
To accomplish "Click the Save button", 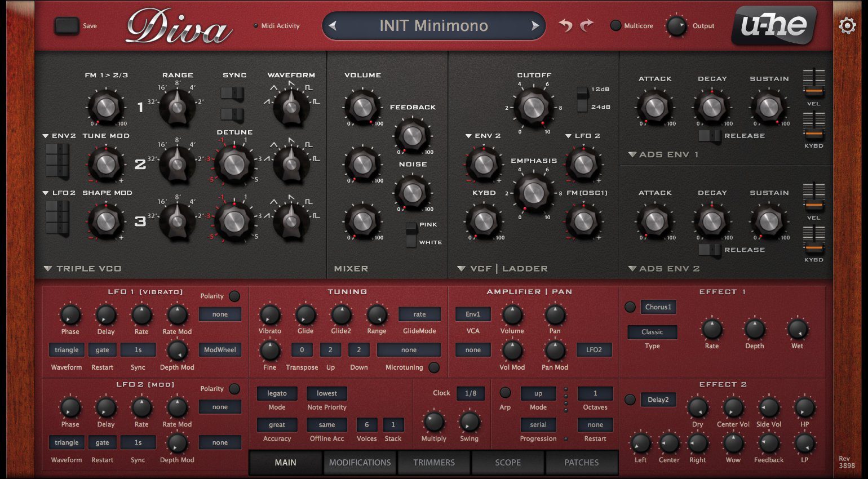I will click(x=67, y=26).
